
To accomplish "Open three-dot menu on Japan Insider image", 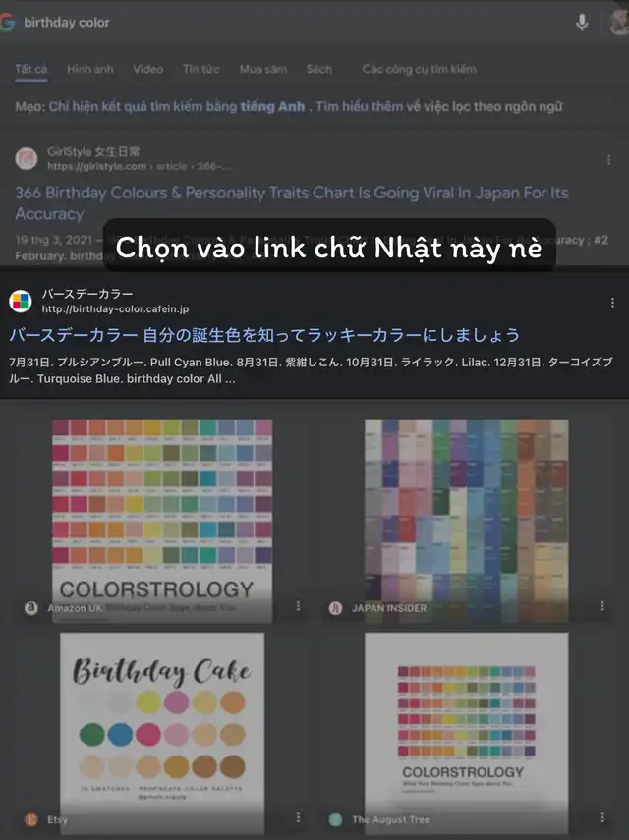I will [x=602, y=606].
